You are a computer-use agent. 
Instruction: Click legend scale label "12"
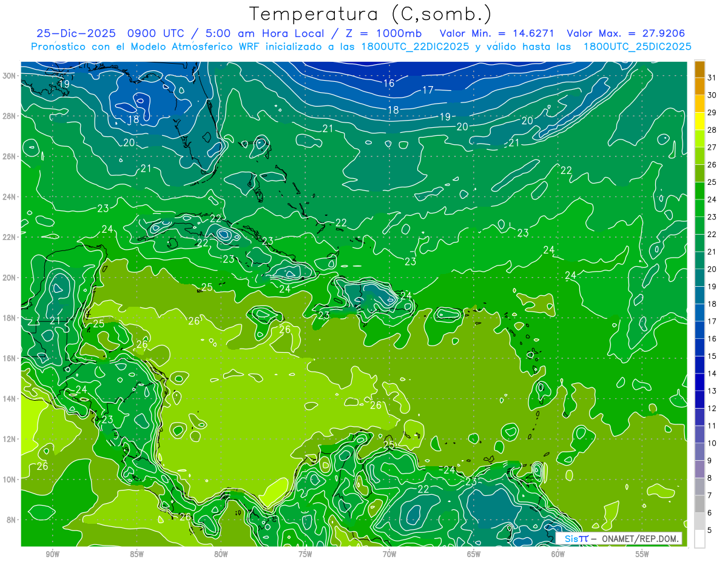coord(712,409)
